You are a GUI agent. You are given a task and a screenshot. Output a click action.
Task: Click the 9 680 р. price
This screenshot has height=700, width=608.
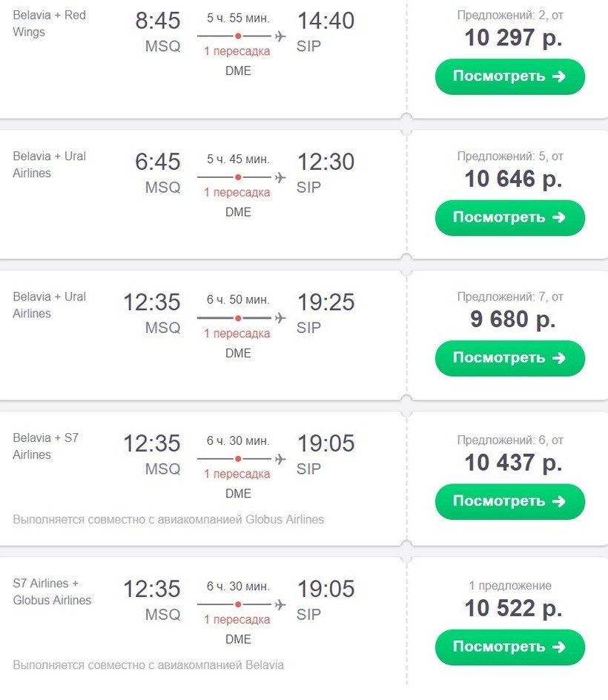point(513,320)
